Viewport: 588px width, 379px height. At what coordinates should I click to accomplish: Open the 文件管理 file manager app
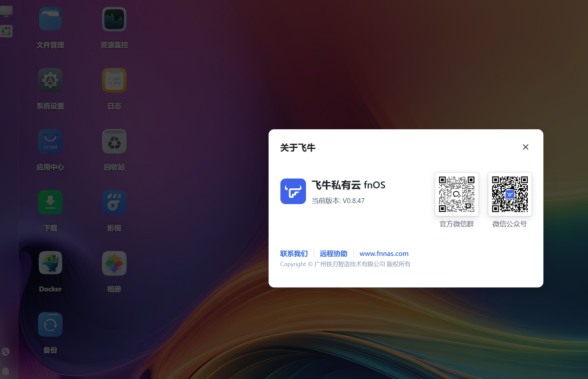(x=50, y=19)
